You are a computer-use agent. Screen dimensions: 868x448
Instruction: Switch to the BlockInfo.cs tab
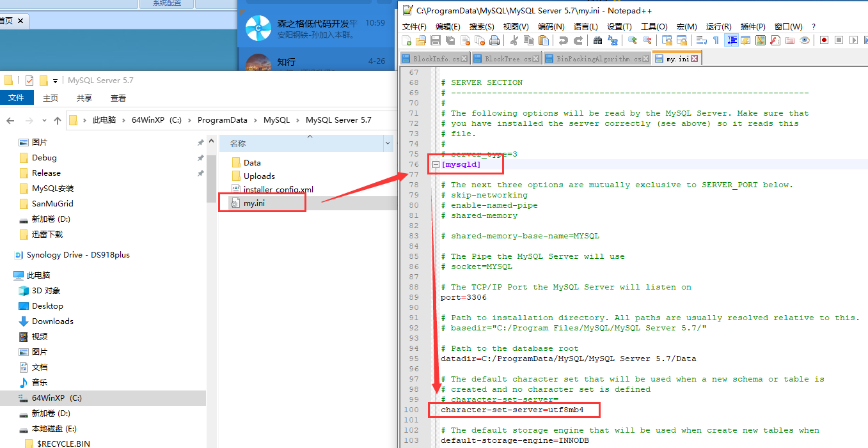tap(436, 59)
